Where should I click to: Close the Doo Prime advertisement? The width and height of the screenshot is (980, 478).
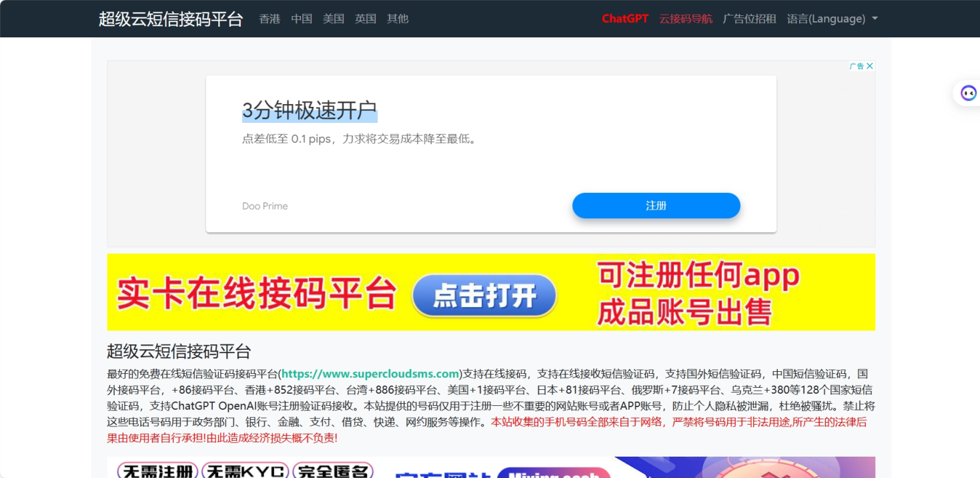870,65
